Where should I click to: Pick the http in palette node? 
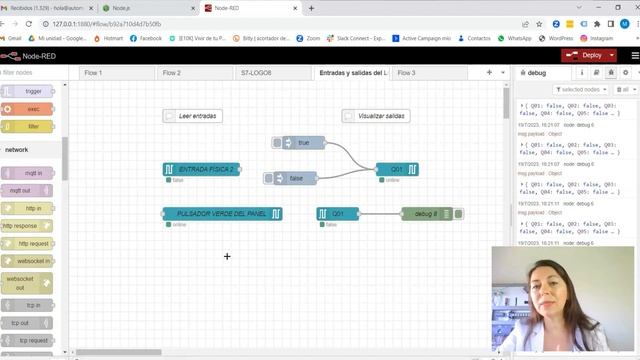27,208
